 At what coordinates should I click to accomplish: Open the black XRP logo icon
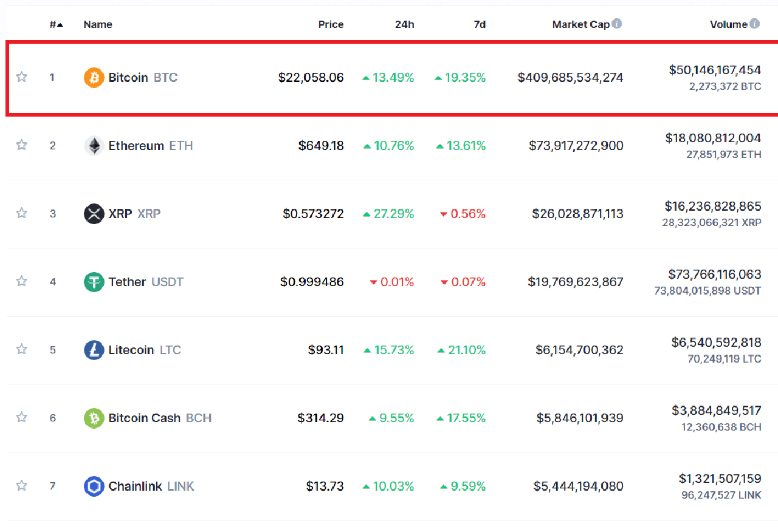coord(94,214)
